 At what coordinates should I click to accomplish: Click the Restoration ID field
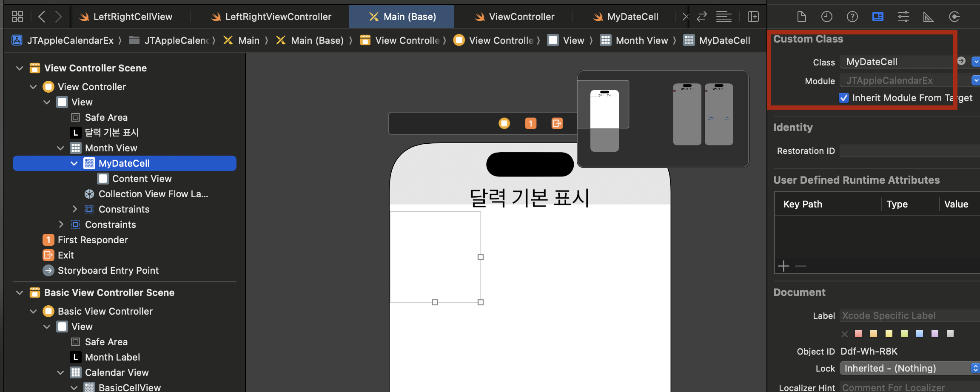[910, 151]
